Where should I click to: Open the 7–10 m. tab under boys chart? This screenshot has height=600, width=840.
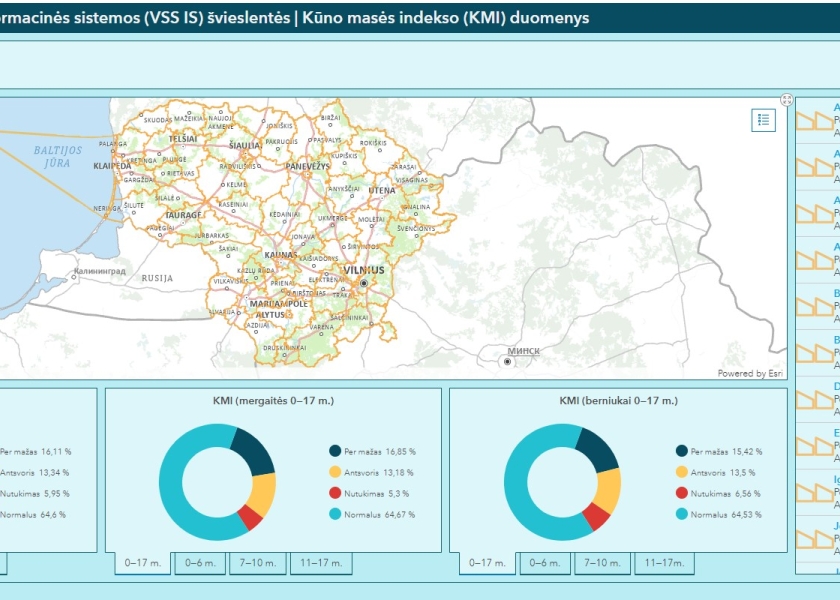pyautogui.click(x=602, y=563)
